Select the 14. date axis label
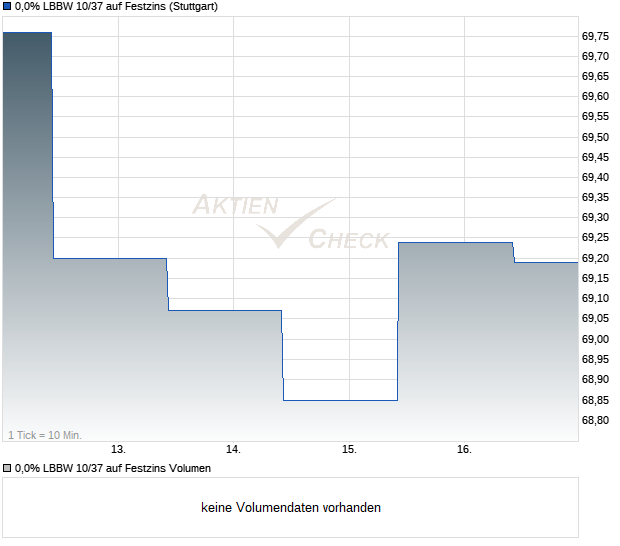 point(233,450)
